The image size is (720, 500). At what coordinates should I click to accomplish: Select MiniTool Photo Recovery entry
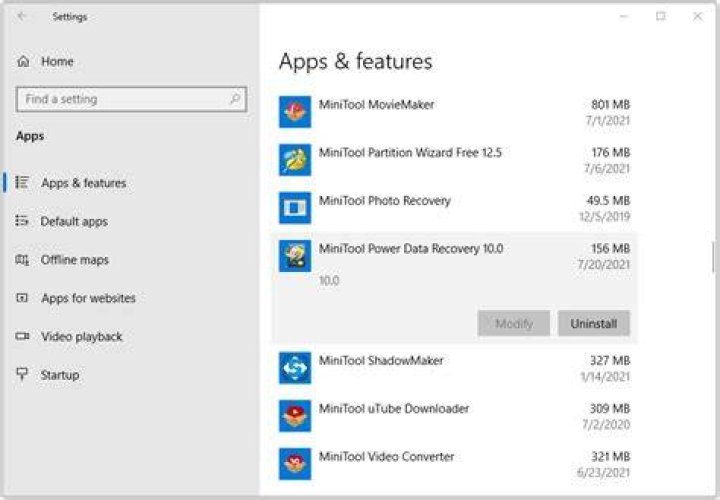(x=385, y=201)
